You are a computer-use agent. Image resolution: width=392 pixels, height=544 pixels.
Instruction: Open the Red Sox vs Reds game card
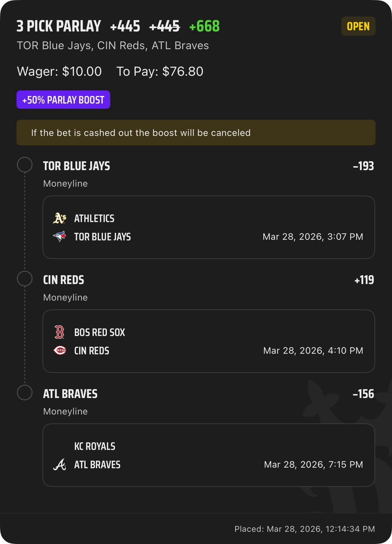click(209, 341)
